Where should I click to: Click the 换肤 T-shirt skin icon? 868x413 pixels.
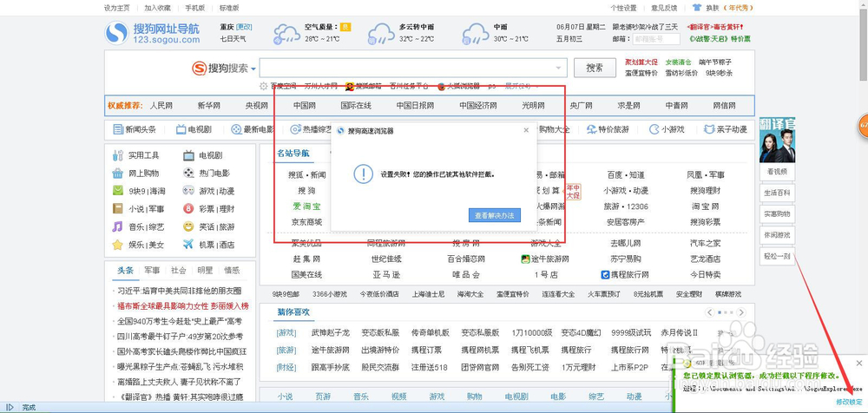pos(697,8)
